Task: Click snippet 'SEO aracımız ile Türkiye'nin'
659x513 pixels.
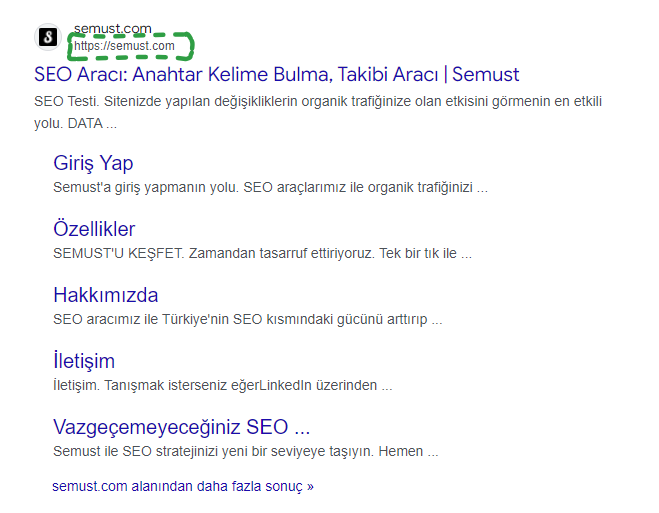Action: pos(248,319)
